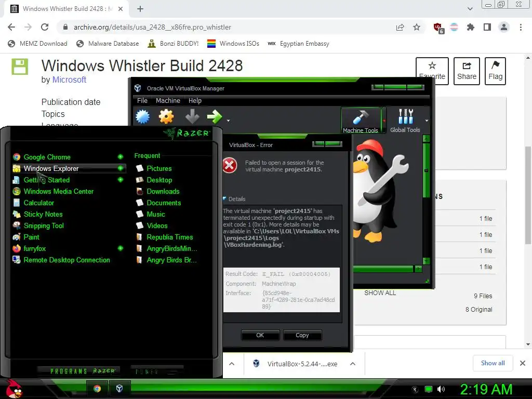Open the Chrome extensions puzzle icon
This screenshot has width=532, height=399.
tap(471, 27)
